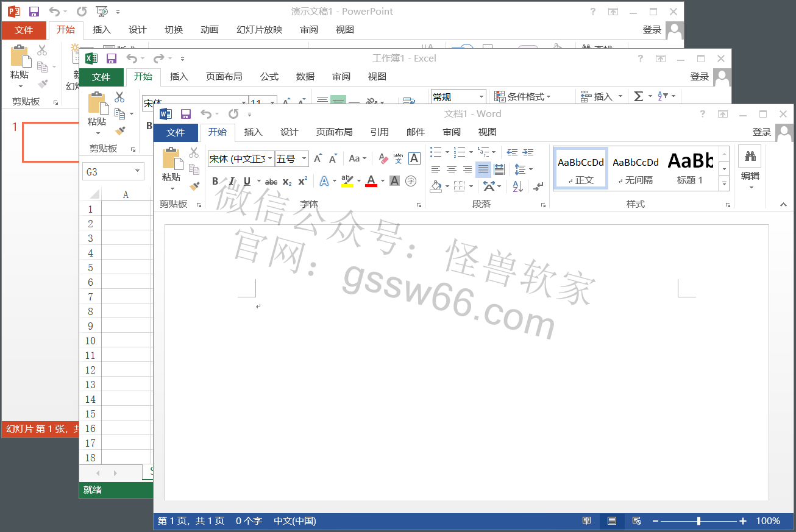Clear all formatting with eraser icon
Viewport: 796px width, 532px height.
pyautogui.click(x=383, y=159)
